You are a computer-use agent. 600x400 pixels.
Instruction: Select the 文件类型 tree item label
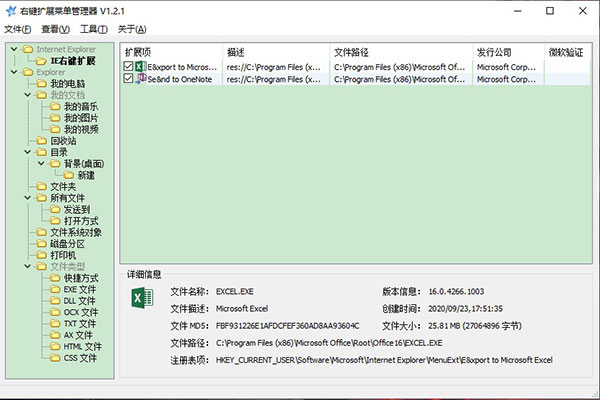pyautogui.click(x=68, y=266)
